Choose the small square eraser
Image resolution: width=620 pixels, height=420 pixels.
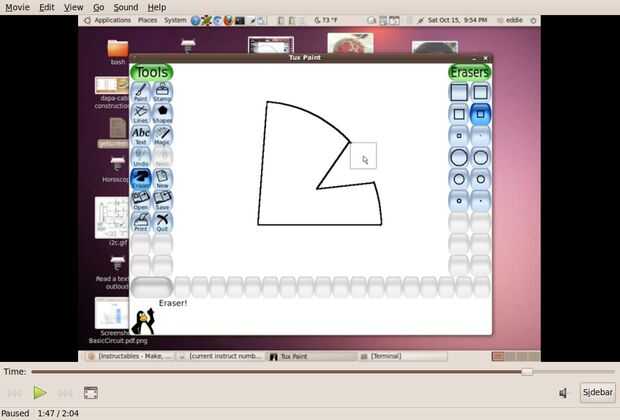click(x=459, y=136)
